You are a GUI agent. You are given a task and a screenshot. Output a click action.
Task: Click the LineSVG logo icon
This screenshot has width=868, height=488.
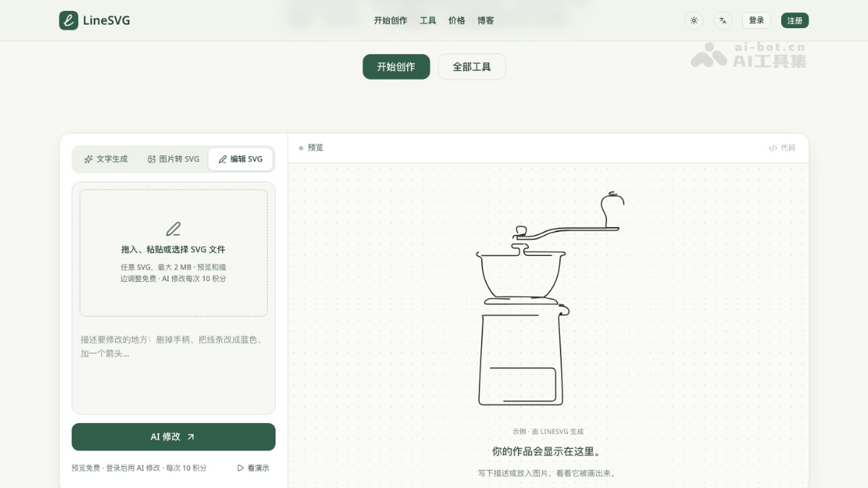coord(69,20)
